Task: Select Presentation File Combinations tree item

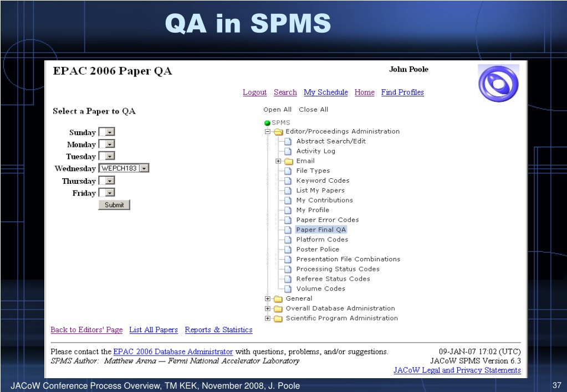Action: click(348, 259)
